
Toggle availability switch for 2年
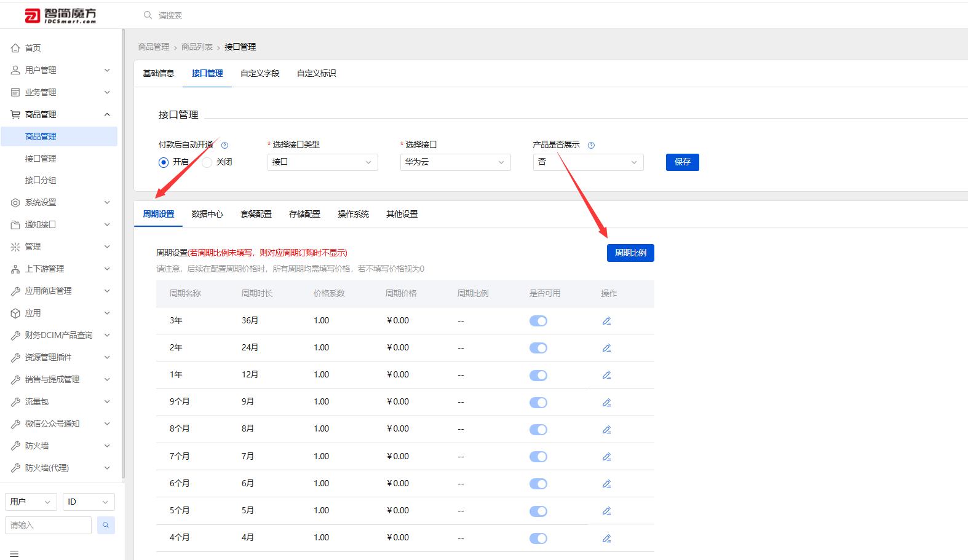point(538,348)
